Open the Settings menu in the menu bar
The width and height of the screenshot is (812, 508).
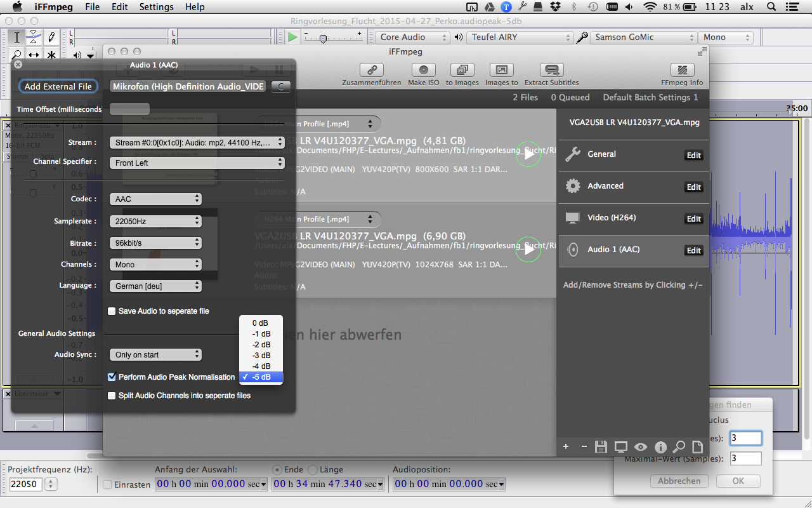pyautogui.click(x=156, y=7)
